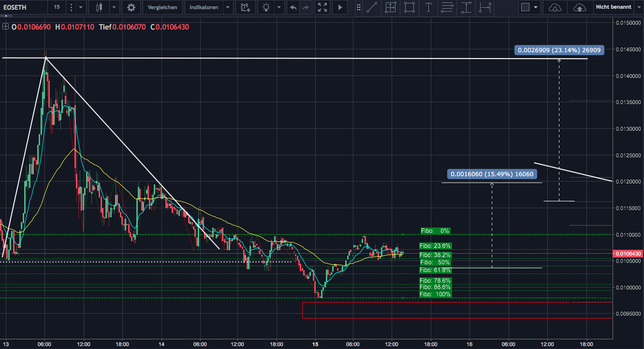644x349 pixels.
Task: Select the 15 minute interval button
Action: (x=57, y=7)
